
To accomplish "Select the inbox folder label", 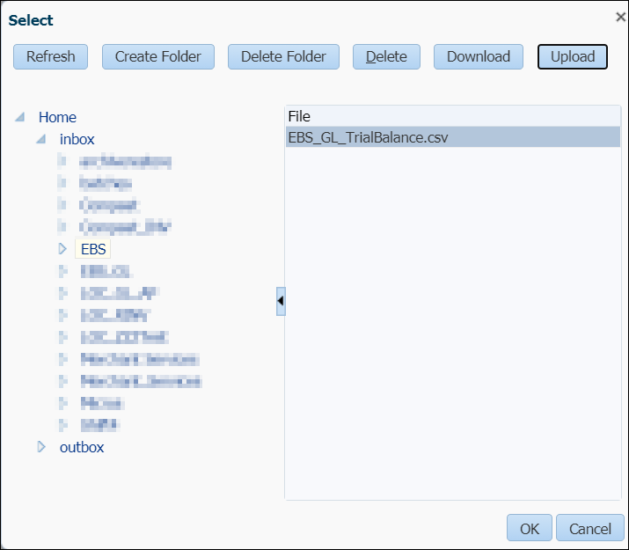I will click(77, 139).
